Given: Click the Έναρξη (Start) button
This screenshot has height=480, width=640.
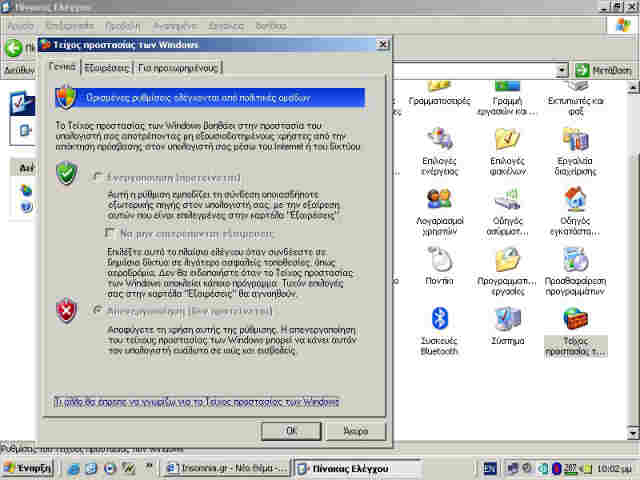Looking at the screenshot, I should click(x=28, y=468).
